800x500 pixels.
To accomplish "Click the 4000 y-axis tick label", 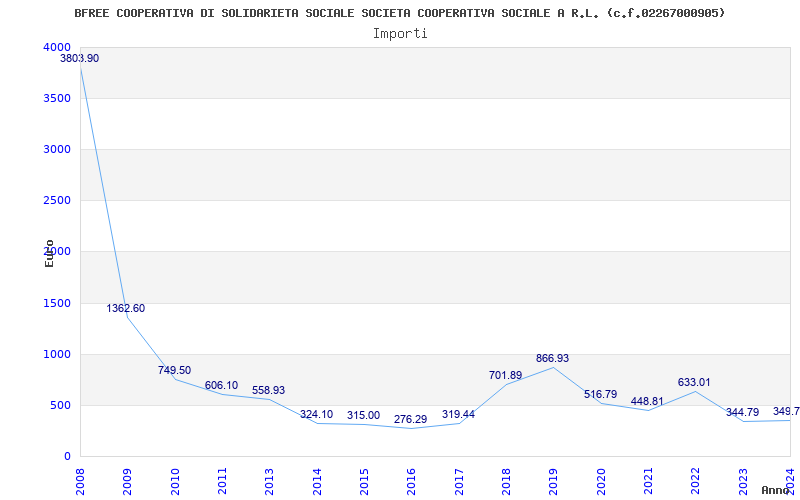I will pos(57,48).
